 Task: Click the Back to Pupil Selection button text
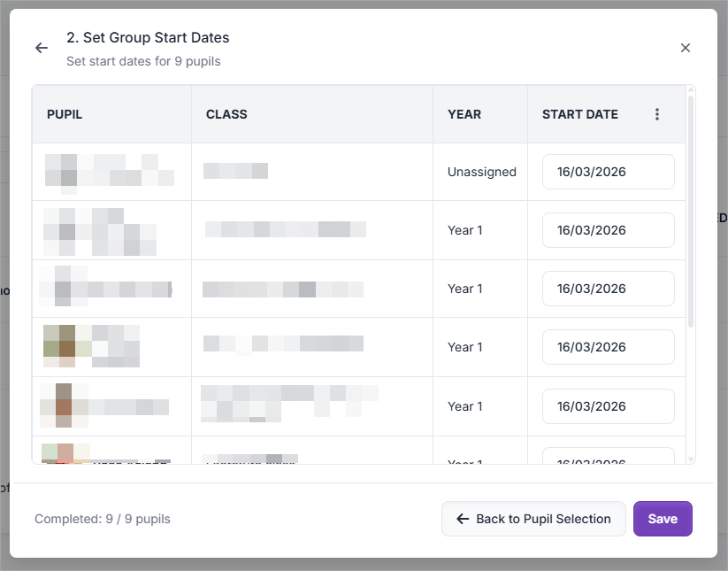(x=543, y=519)
